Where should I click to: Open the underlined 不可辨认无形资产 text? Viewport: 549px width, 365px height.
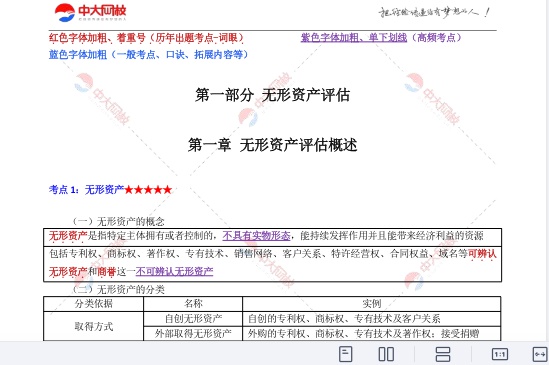coord(174,271)
